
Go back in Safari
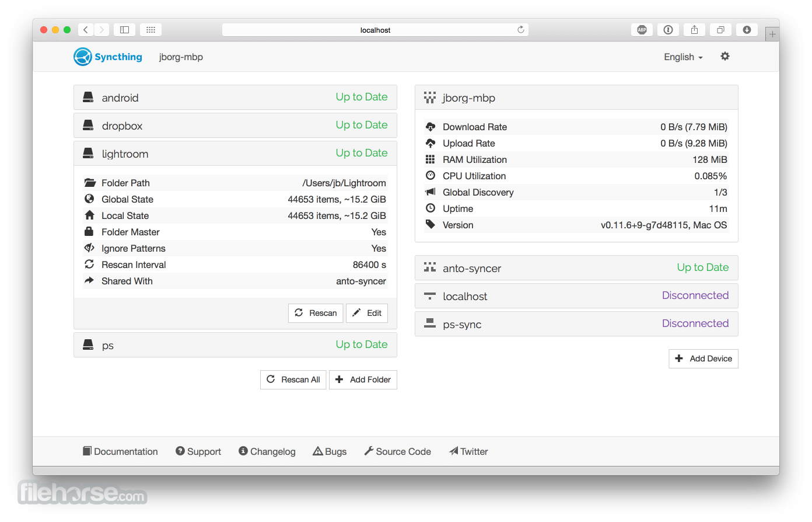click(x=86, y=30)
